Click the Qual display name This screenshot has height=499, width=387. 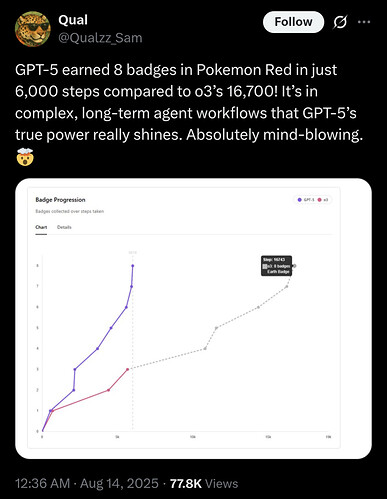pyautogui.click(x=73, y=20)
